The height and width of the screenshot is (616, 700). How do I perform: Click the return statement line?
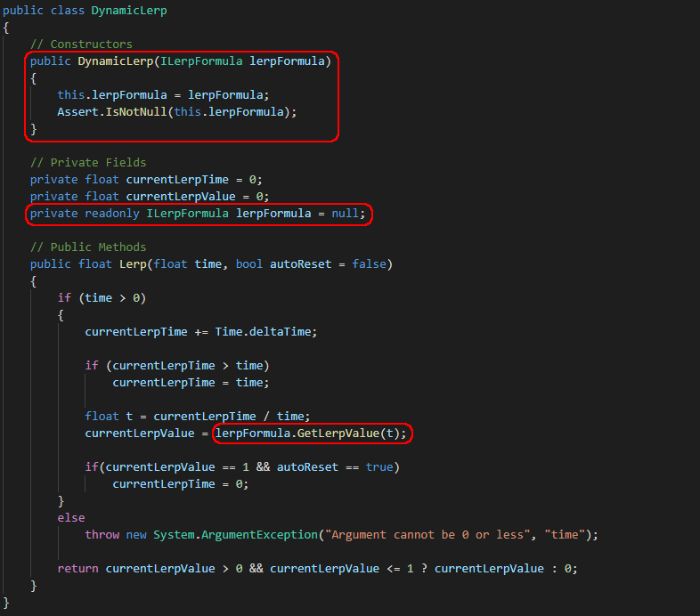click(317, 569)
